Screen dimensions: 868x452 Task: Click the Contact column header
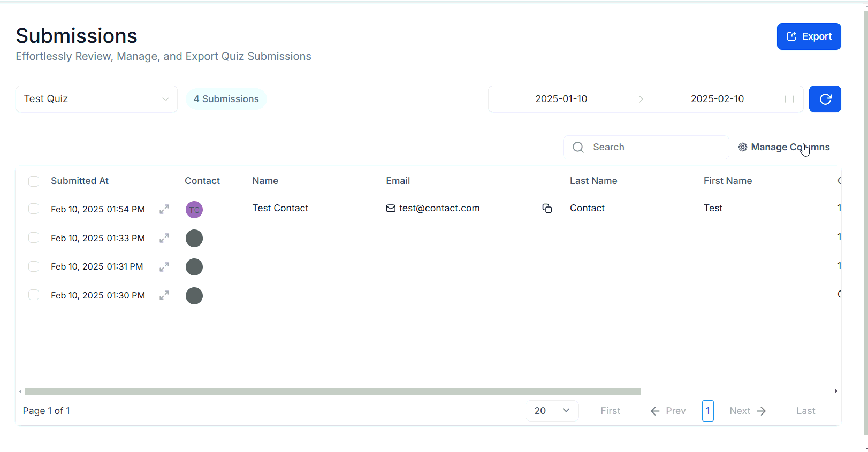202,181
